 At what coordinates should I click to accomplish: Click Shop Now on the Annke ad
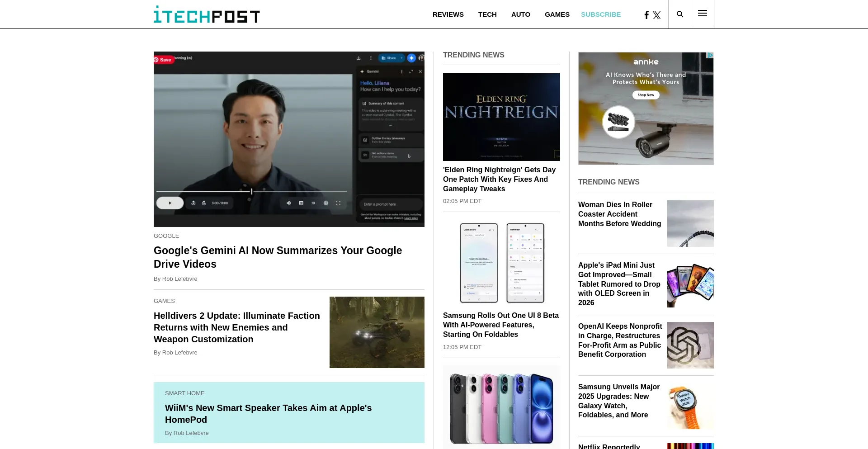pyautogui.click(x=646, y=95)
